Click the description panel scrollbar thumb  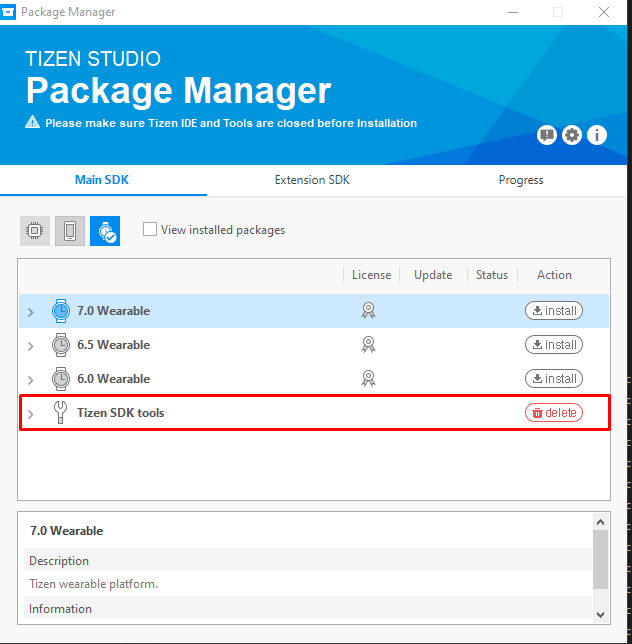600,559
